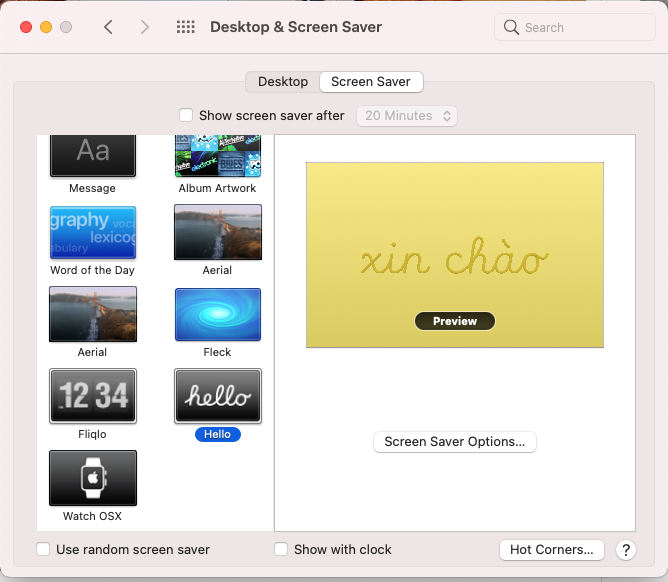Screen dimensions: 668x582
Task: Pick the Watch OSX screen saver
Action: pyautogui.click(x=93, y=478)
